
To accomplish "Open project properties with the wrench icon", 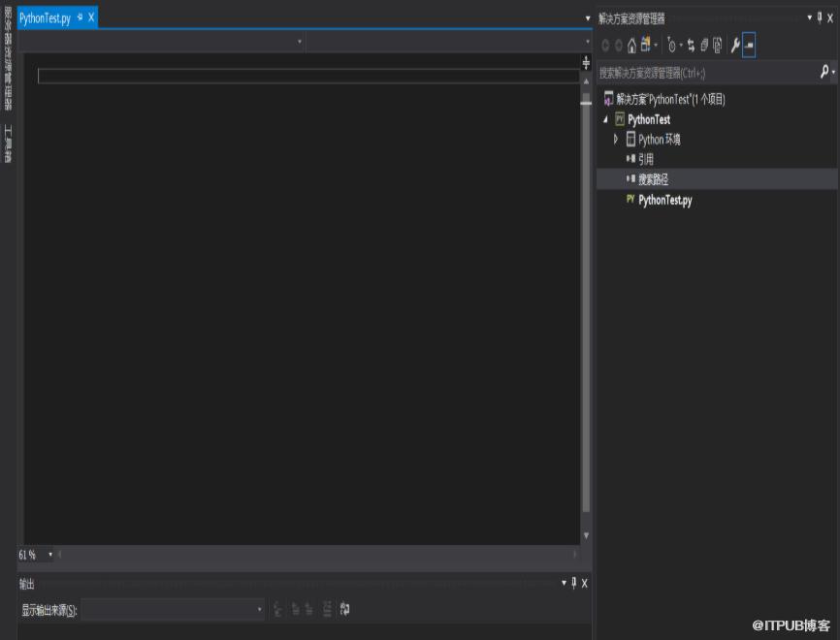I will click(x=735, y=45).
